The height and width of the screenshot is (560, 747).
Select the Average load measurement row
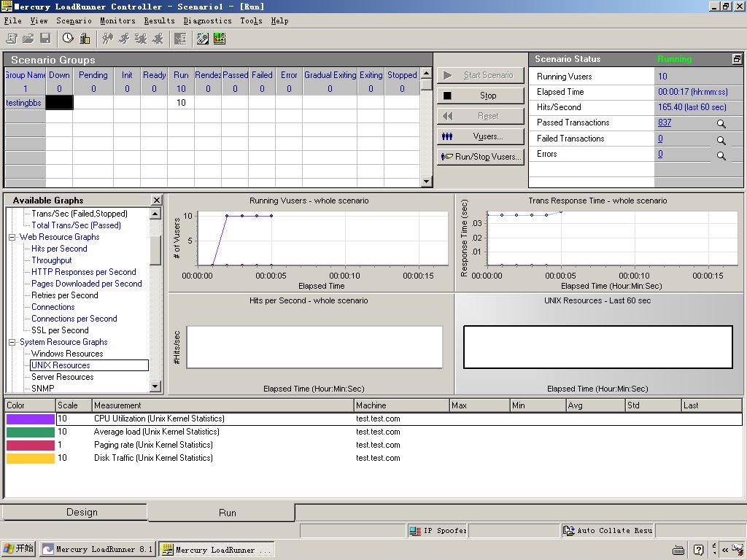[x=373, y=432]
